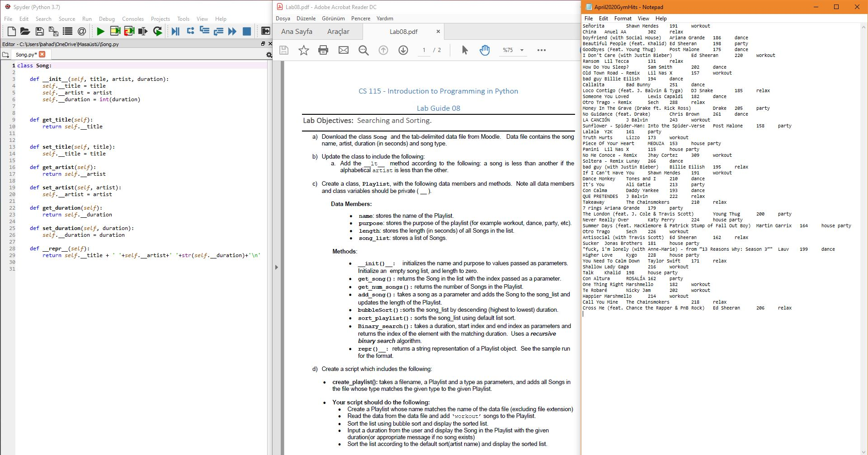Save the current file in Spyder

[40, 31]
